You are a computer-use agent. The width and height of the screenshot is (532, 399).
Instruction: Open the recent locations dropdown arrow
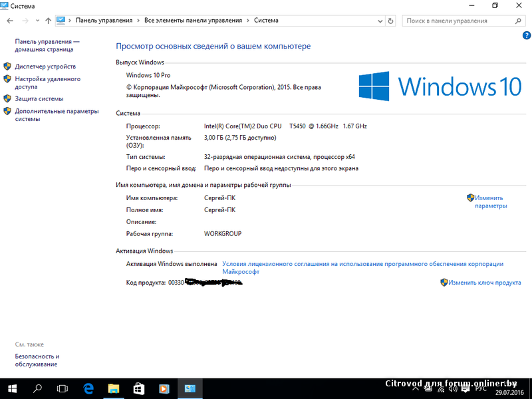(x=37, y=21)
